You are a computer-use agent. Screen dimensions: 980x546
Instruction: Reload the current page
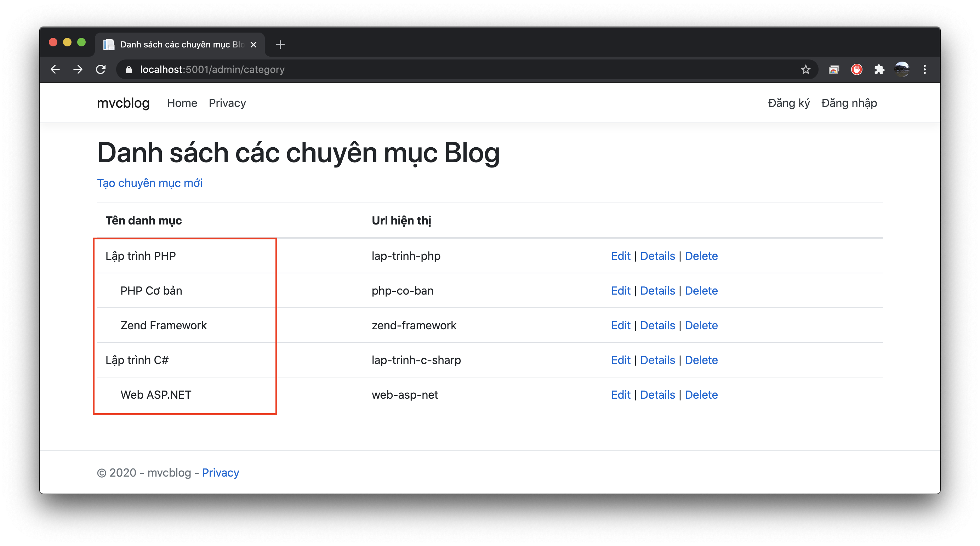click(101, 69)
